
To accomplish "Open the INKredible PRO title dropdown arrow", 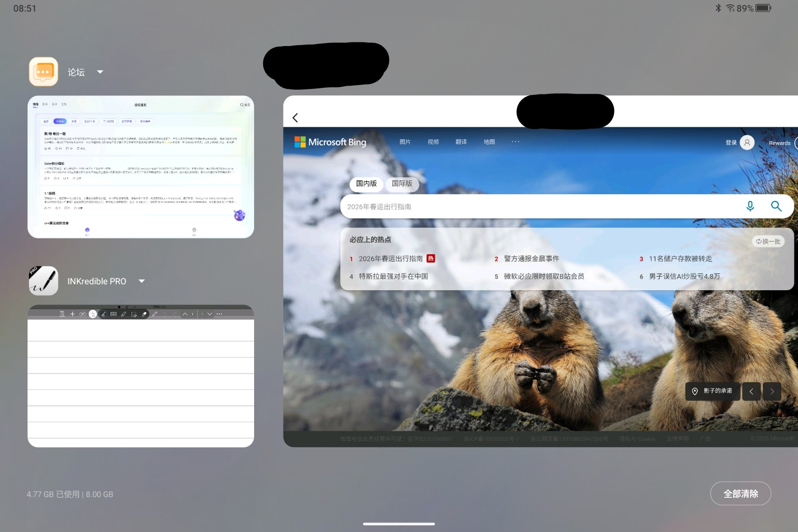I will click(x=142, y=281).
